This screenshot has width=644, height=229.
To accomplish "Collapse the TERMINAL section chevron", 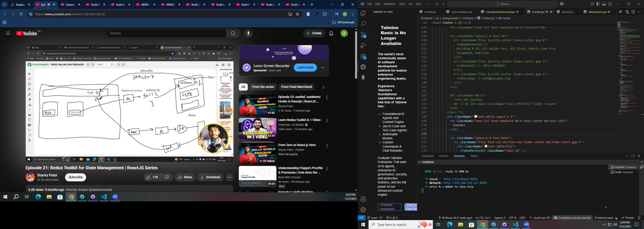I will click(419, 162).
